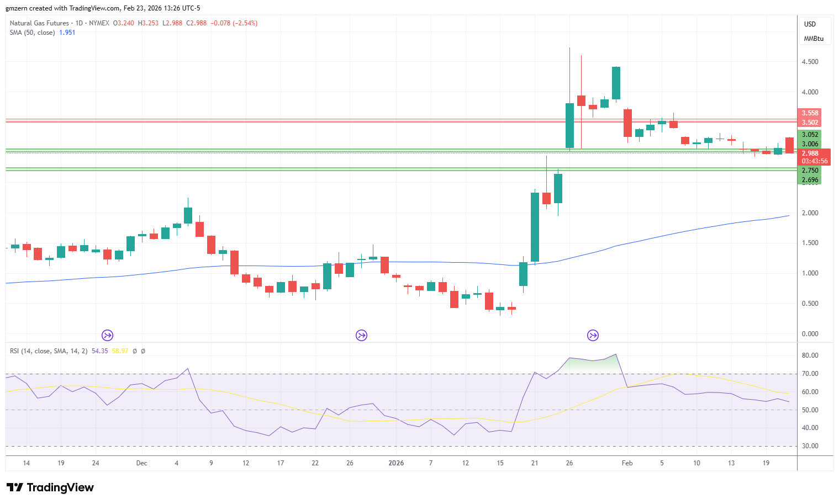Click the green 2.696 price label
The height and width of the screenshot is (504, 839).
tap(810, 180)
